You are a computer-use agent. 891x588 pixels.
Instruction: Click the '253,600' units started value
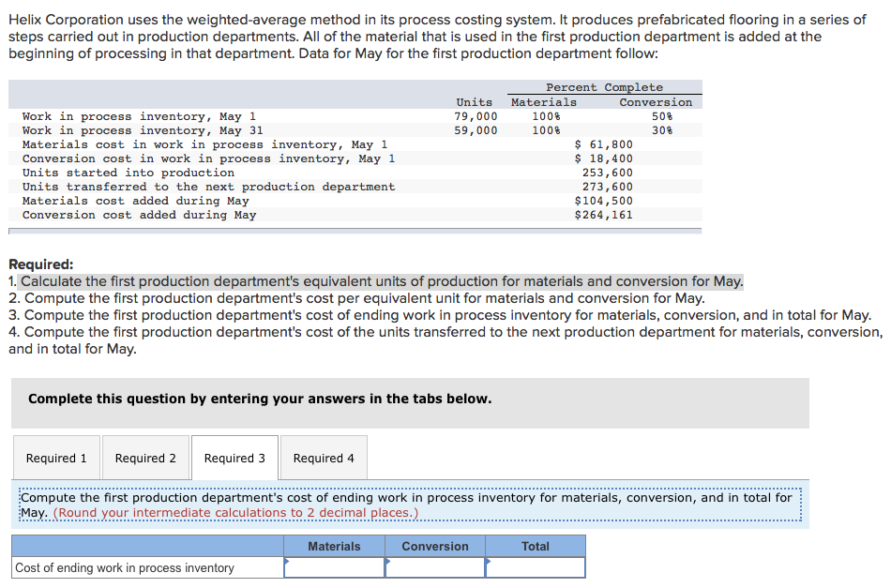(x=608, y=173)
